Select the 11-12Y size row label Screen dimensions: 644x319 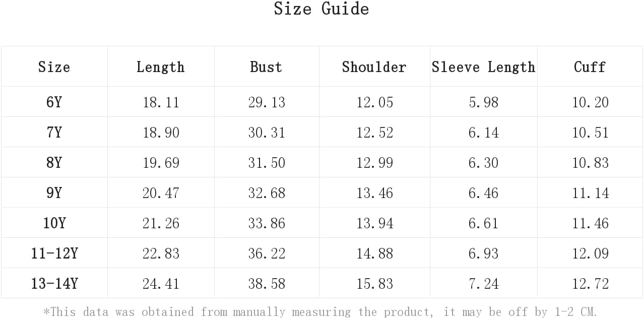54,253
